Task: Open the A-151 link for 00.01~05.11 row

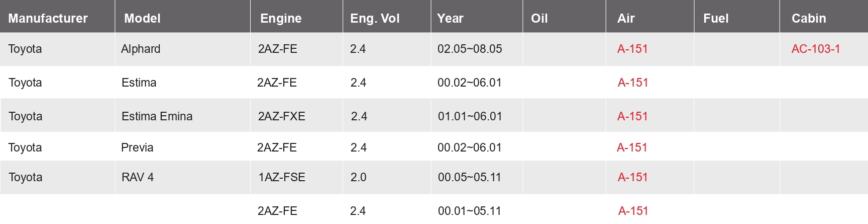Action: [x=633, y=211]
